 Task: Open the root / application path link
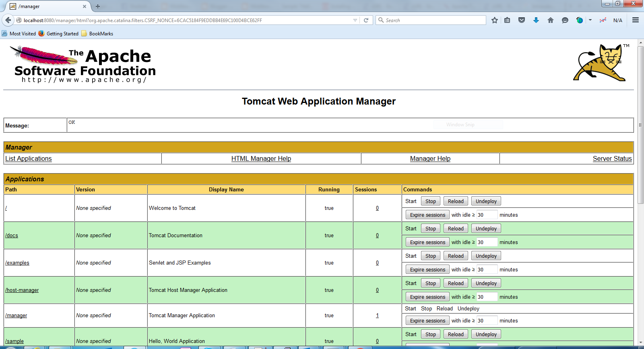(6, 208)
